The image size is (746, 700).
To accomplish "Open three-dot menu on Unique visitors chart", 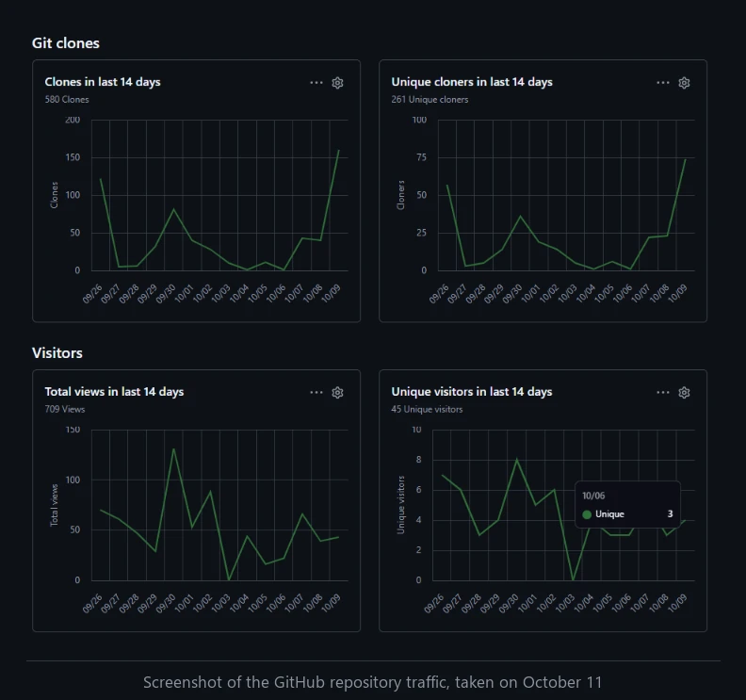I will coord(663,393).
